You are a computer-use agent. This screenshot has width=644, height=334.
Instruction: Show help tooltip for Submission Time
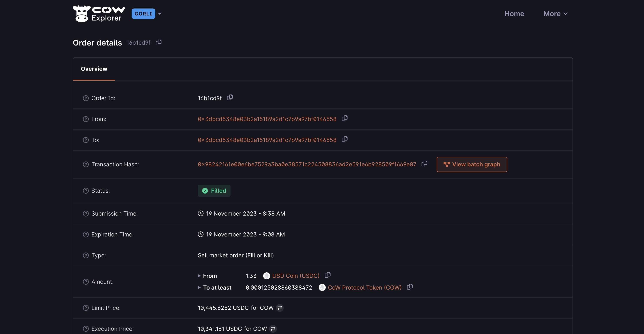click(86, 214)
